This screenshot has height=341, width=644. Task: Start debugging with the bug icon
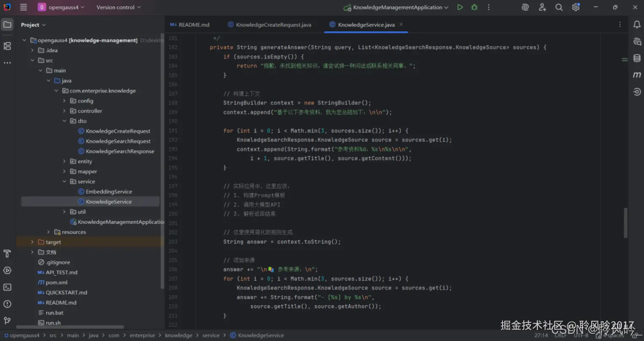tap(474, 7)
